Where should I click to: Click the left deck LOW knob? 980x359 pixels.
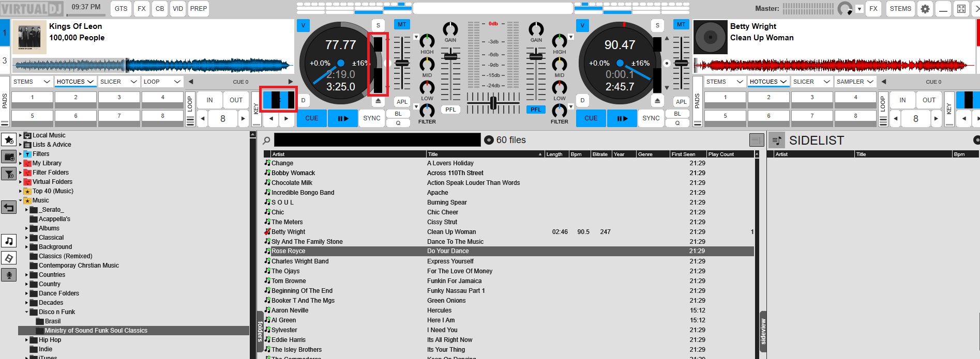pyautogui.click(x=427, y=87)
